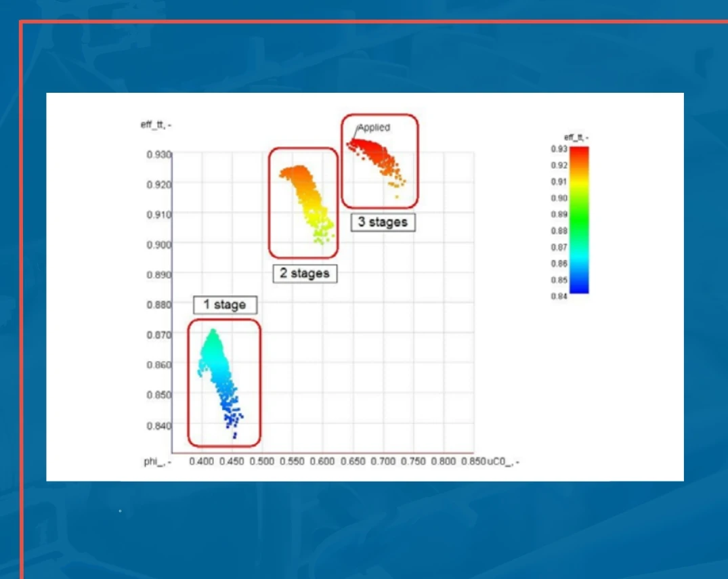Select the 0.930 tick on the y-axis
This screenshot has width=728, height=579.
click(158, 154)
